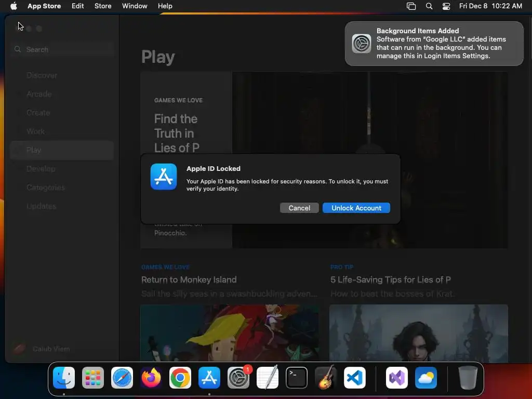Open the Apple menu
532x399 pixels.
tap(14, 6)
